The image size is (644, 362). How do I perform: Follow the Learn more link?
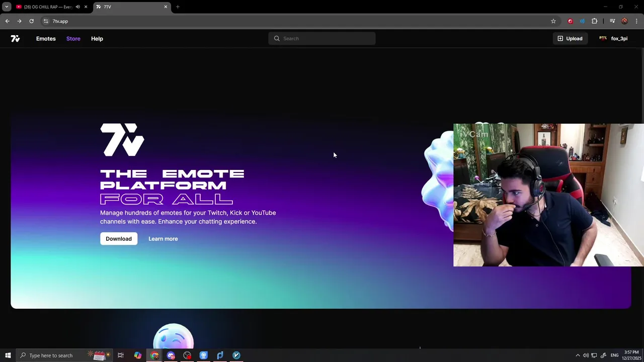pos(163,239)
